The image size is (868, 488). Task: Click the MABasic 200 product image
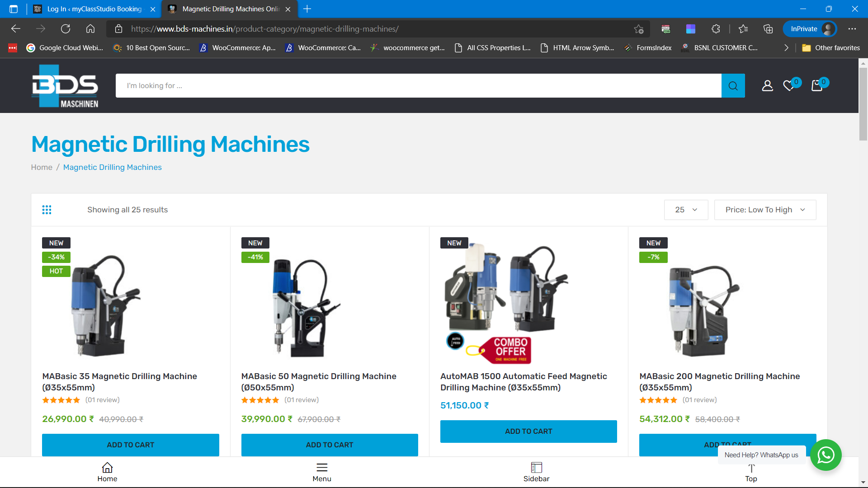(x=703, y=310)
